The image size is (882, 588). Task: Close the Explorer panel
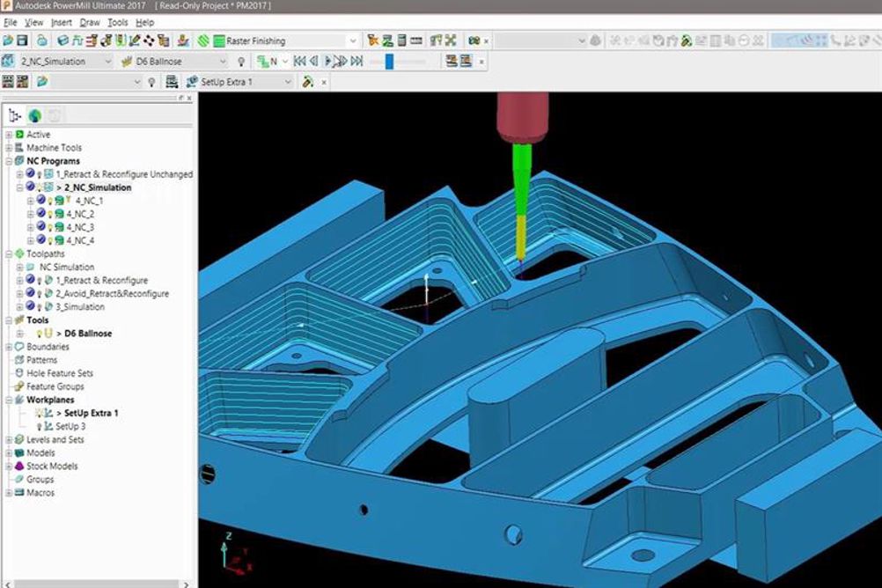tap(189, 98)
